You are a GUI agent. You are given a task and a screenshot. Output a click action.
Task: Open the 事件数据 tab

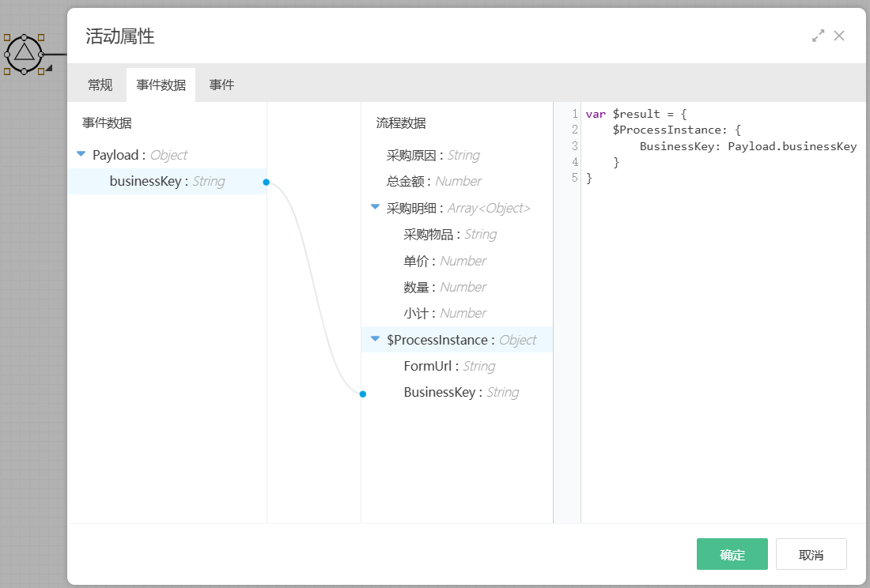pos(161,85)
